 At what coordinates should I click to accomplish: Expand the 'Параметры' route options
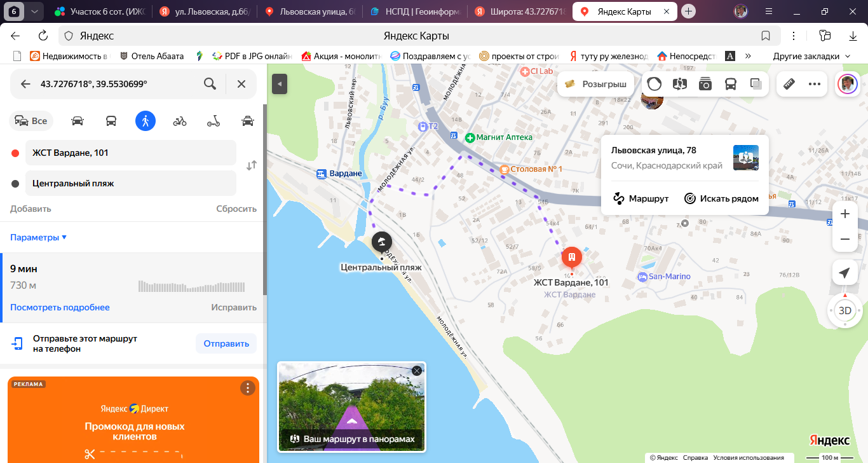38,237
